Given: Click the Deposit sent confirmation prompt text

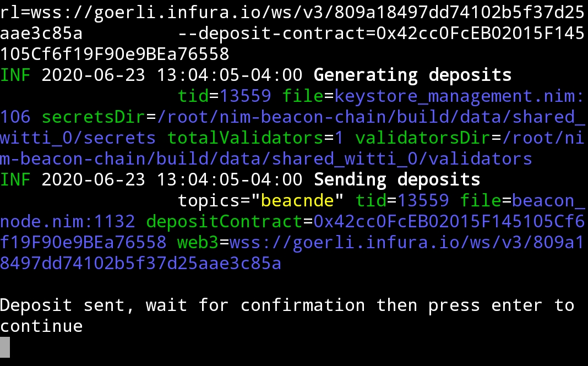Looking at the screenshot, I should click(x=287, y=316).
